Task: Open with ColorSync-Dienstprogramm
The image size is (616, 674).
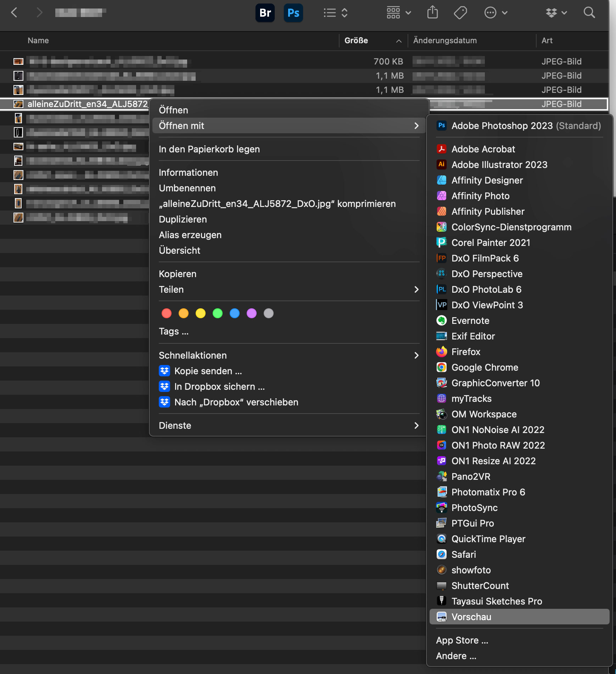Action: coord(519,227)
